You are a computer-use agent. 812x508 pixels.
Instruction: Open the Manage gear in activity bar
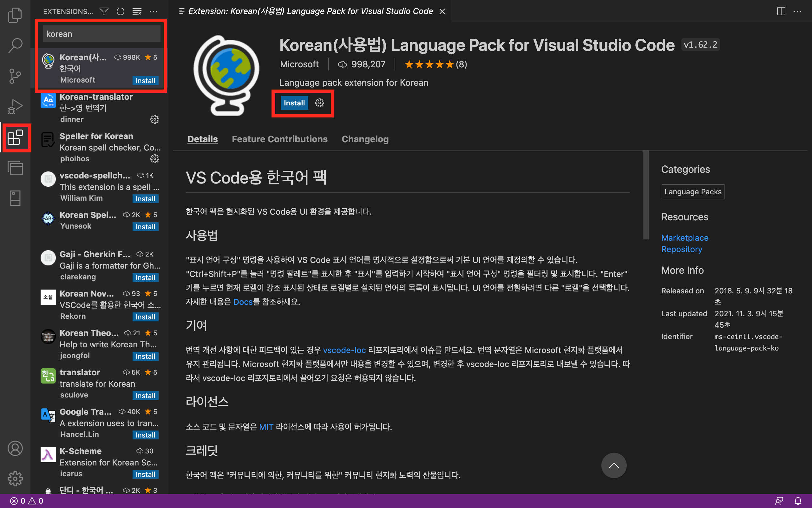[x=15, y=478]
